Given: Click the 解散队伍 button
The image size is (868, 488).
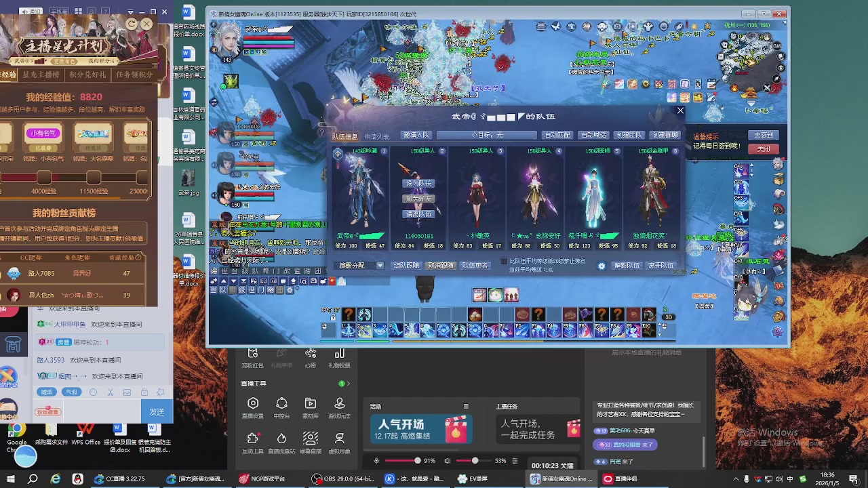Looking at the screenshot, I should pyautogui.click(x=627, y=266).
